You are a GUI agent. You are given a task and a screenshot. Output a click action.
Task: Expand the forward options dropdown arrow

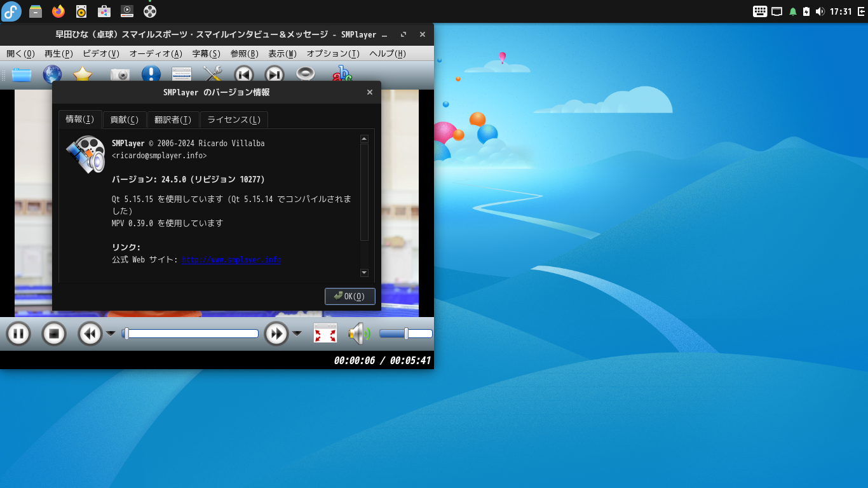[x=297, y=334]
